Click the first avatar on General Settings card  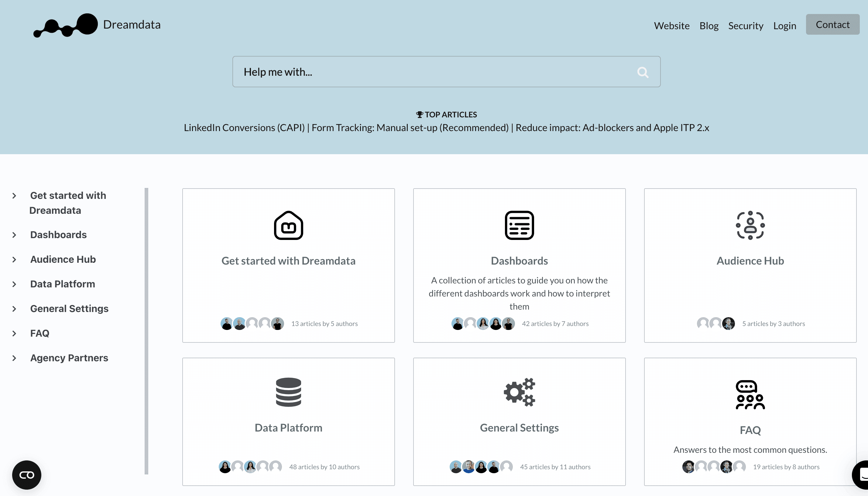click(456, 467)
